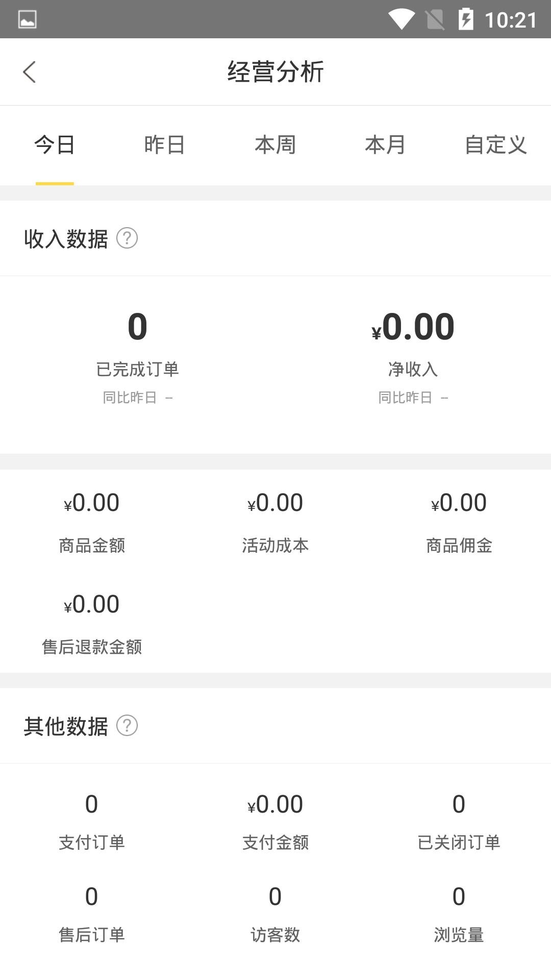This screenshot has height=980, width=551.
Task: Tap the battery charging icon
Action: point(465,19)
